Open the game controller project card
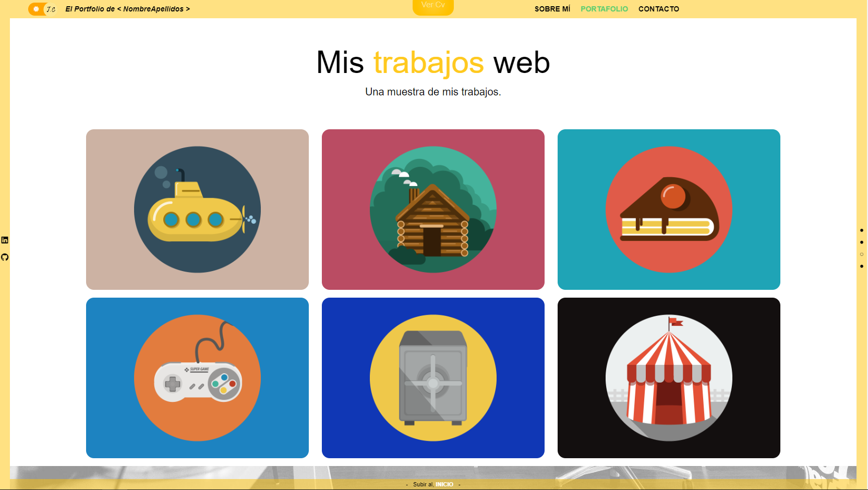Viewport: 868px width, 490px height. 197,378
